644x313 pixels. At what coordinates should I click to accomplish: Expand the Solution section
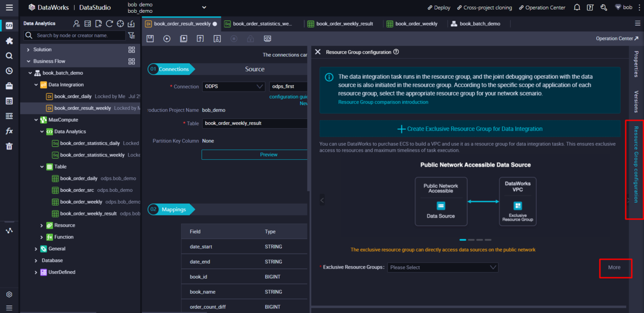click(x=28, y=49)
